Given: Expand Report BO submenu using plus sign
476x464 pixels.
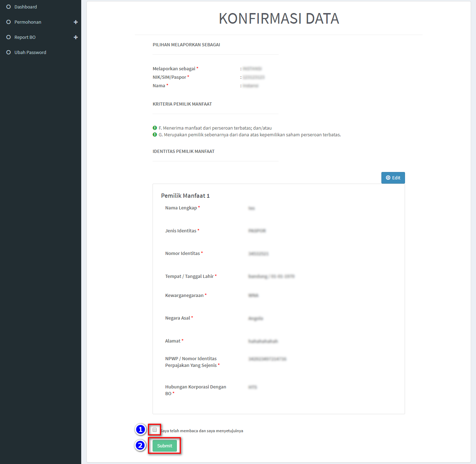Looking at the screenshot, I should pos(76,37).
